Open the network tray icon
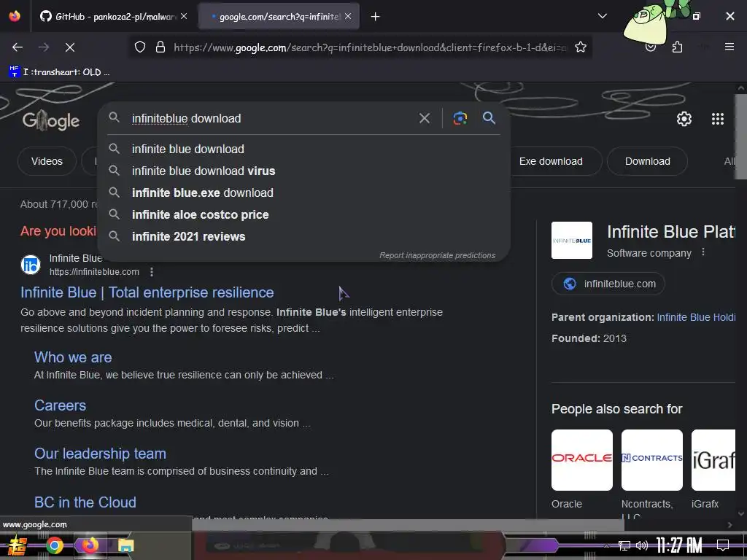 (624, 545)
